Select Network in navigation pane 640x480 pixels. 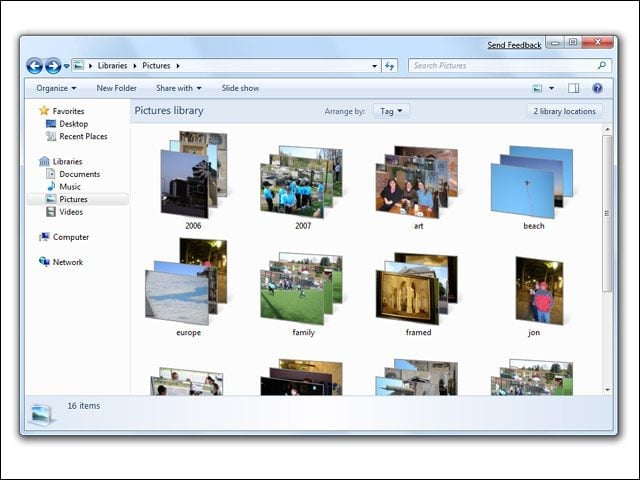point(68,262)
